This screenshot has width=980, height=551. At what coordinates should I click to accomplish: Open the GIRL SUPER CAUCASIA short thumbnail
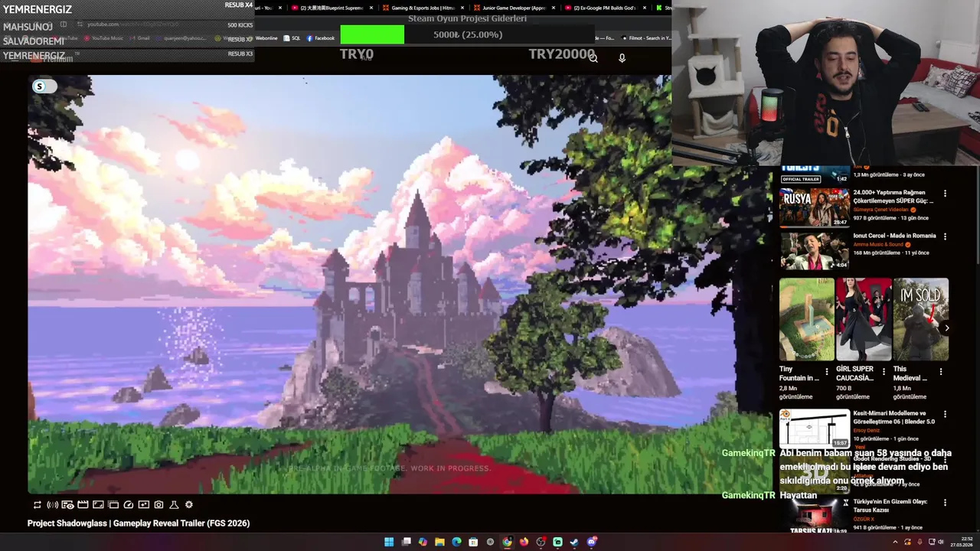click(864, 319)
